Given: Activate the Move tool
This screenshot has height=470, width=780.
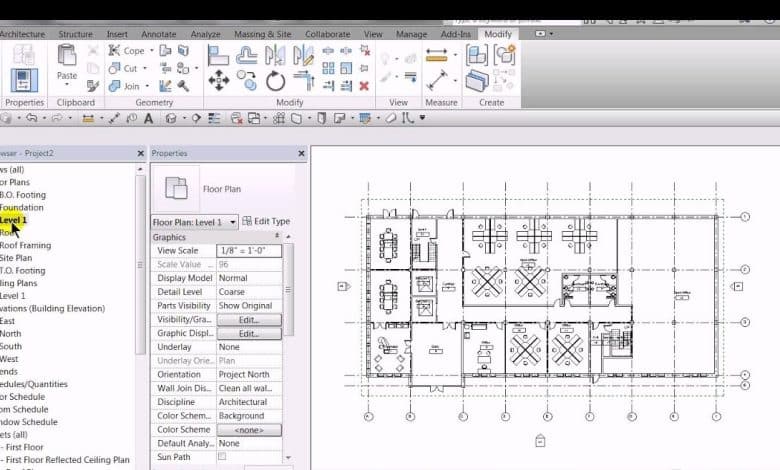Looking at the screenshot, I should (218, 81).
